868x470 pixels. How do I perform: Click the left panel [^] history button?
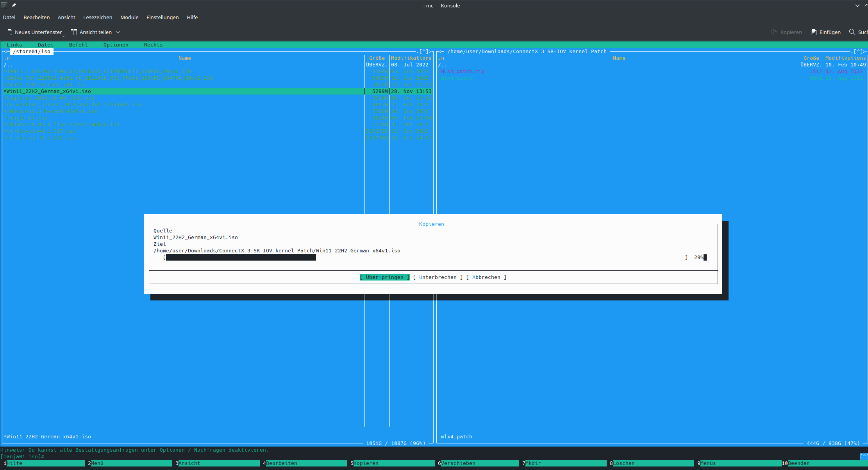coord(423,52)
